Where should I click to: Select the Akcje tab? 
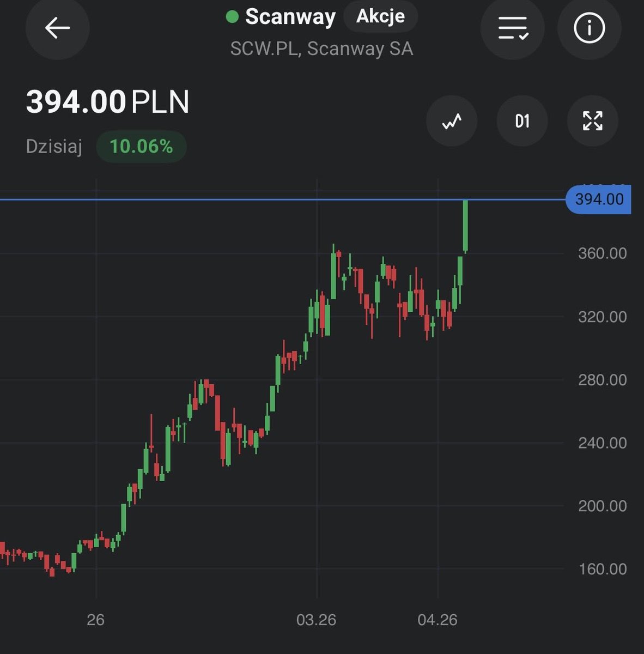[380, 16]
